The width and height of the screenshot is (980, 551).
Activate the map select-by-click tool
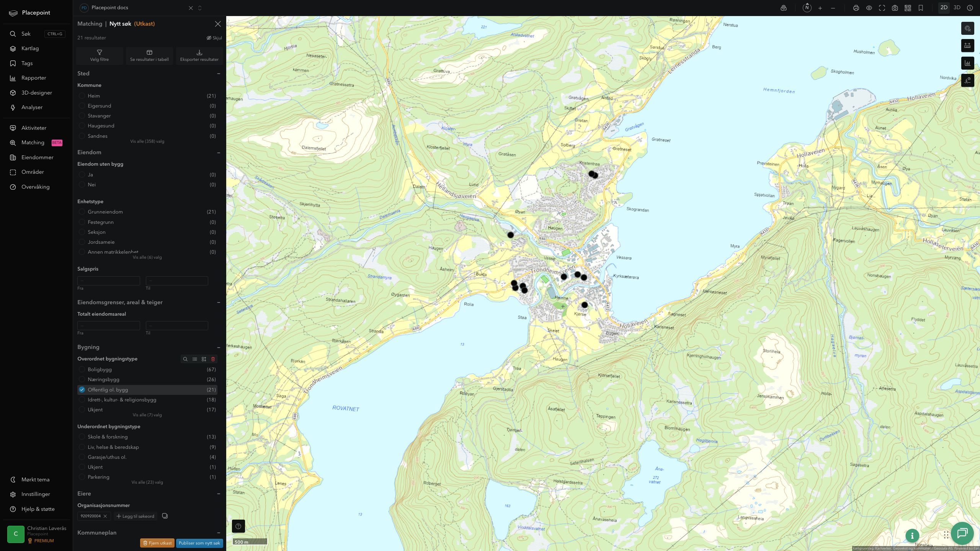pos(967,28)
